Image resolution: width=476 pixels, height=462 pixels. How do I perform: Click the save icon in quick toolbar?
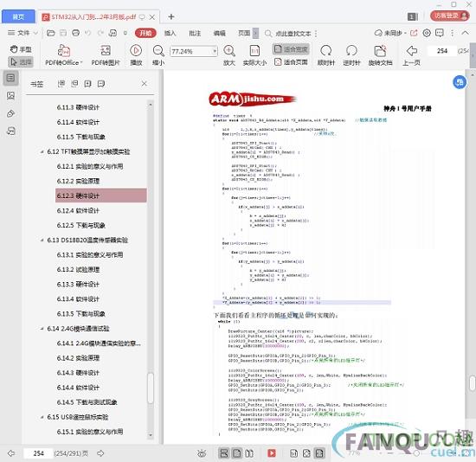click(63, 33)
